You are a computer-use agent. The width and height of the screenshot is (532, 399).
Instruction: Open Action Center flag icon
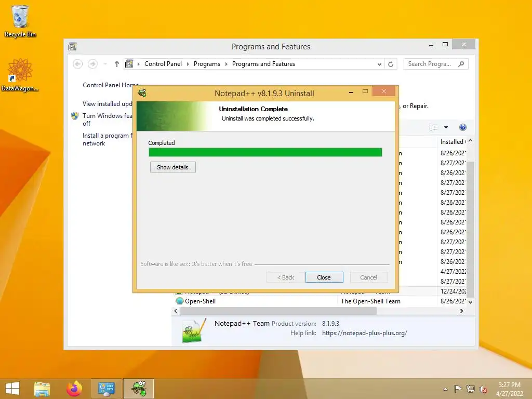458,389
